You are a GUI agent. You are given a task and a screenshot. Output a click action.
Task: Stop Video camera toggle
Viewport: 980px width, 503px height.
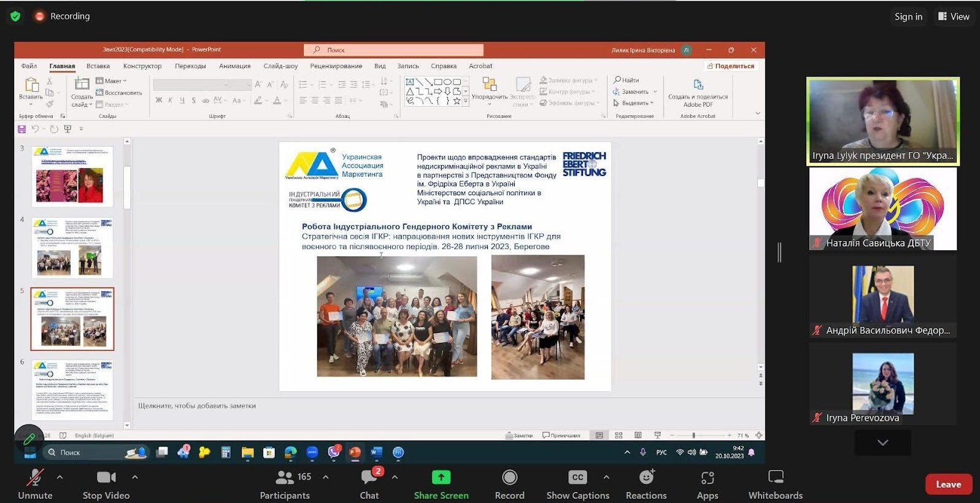tap(106, 477)
